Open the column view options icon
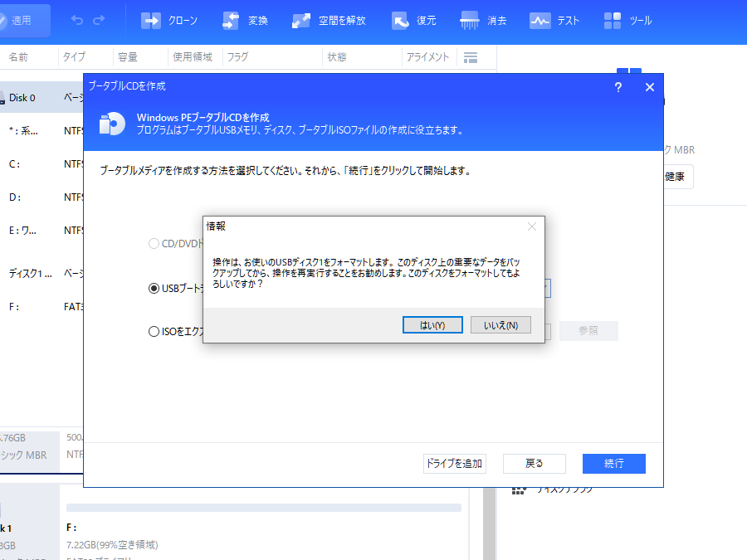The width and height of the screenshot is (747, 560). tap(471, 57)
